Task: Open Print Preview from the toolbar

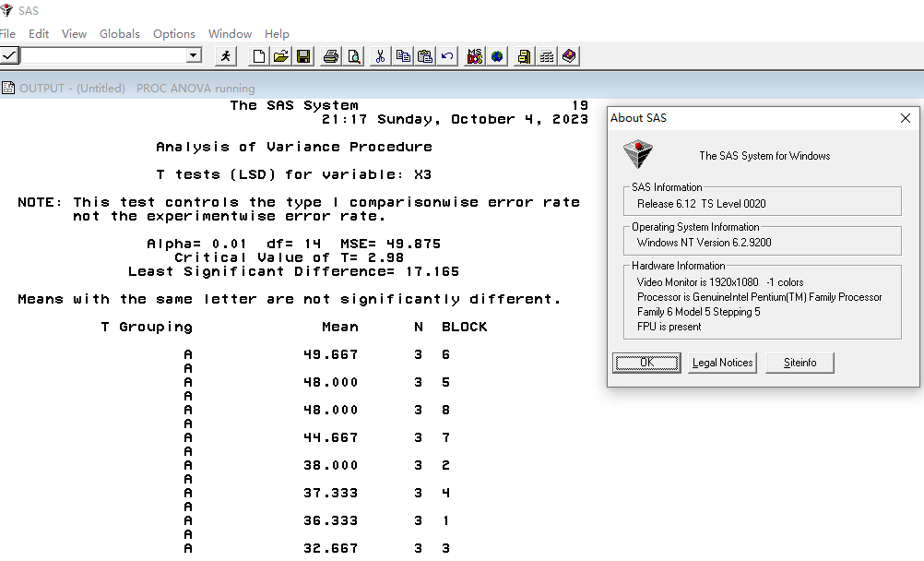Action: pos(353,56)
